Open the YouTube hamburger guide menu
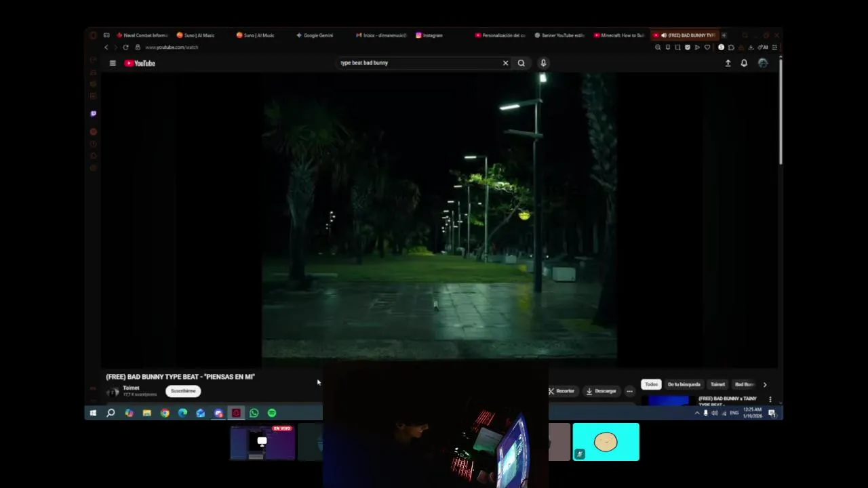Screen dimensions: 868x488 pyautogui.click(x=113, y=63)
